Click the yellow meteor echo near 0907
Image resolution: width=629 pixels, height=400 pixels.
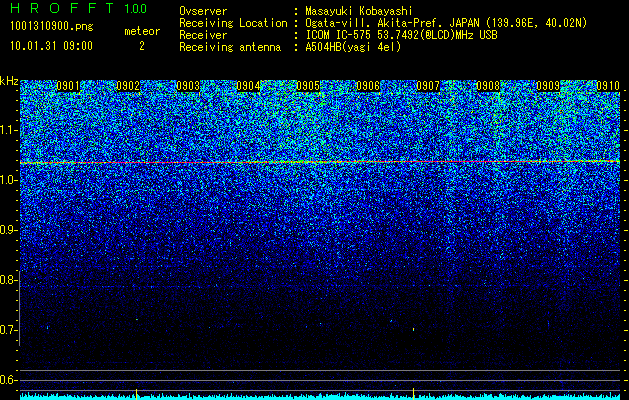click(x=413, y=329)
